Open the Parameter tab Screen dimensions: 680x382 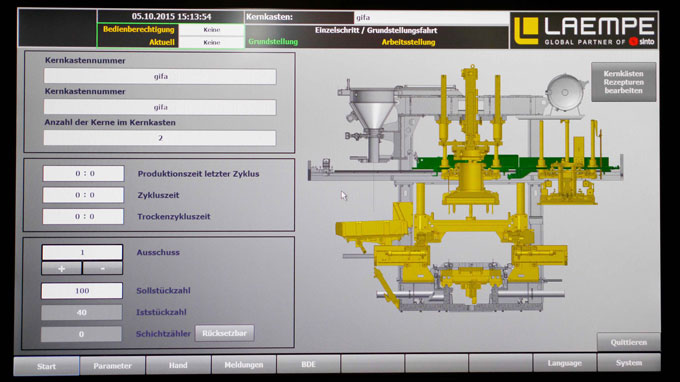pyautogui.click(x=112, y=366)
